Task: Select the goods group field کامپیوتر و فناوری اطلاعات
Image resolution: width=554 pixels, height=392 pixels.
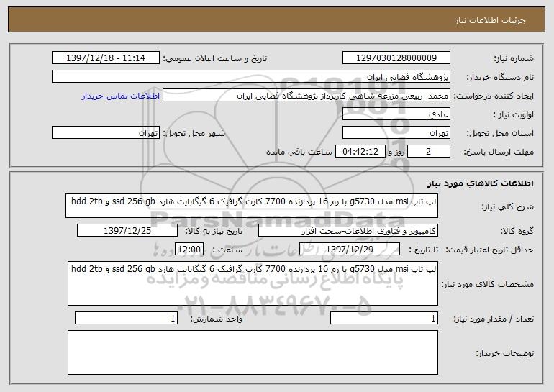Action: [x=348, y=230]
